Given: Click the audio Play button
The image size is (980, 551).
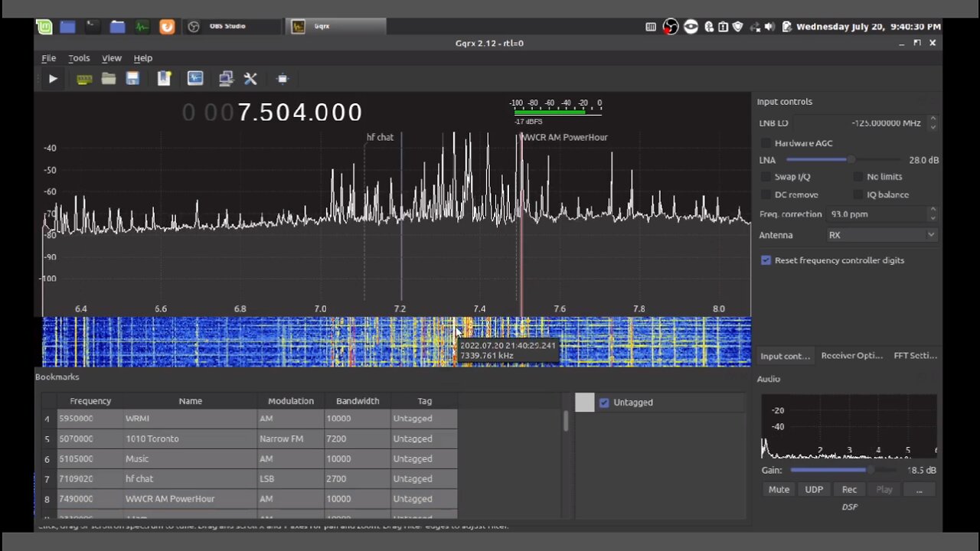Looking at the screenshot, I should tap(884, 490).
